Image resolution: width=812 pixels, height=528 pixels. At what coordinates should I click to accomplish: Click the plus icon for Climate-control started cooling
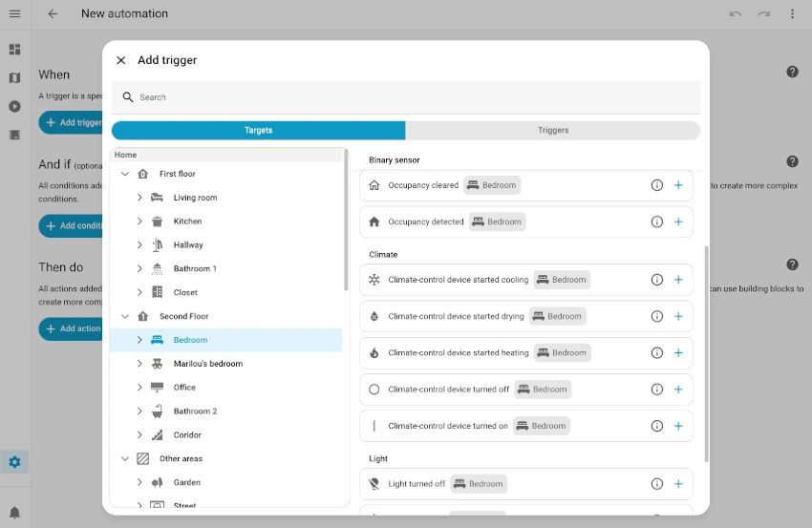point(678,280)
